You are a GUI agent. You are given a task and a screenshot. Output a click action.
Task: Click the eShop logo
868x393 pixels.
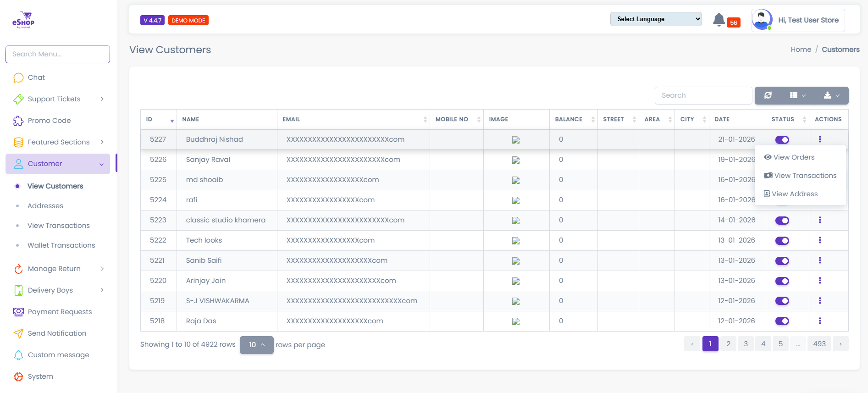click(23, 20)
